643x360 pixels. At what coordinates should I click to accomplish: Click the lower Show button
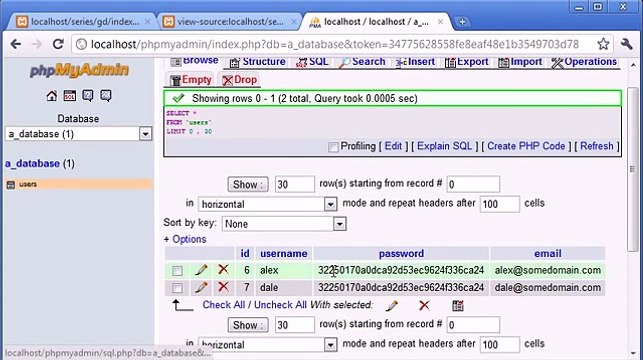pyautogui.click(x=248, y=325)
